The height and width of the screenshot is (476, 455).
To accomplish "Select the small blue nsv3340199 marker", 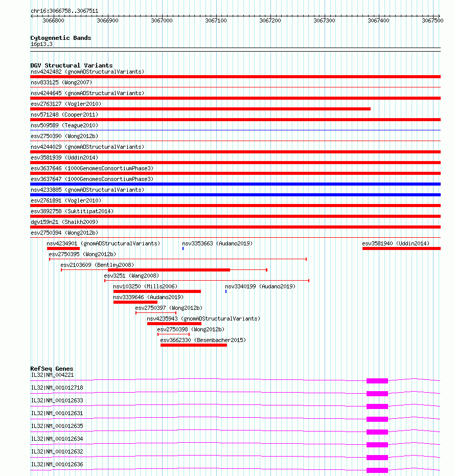I will [x=226, y=291].
